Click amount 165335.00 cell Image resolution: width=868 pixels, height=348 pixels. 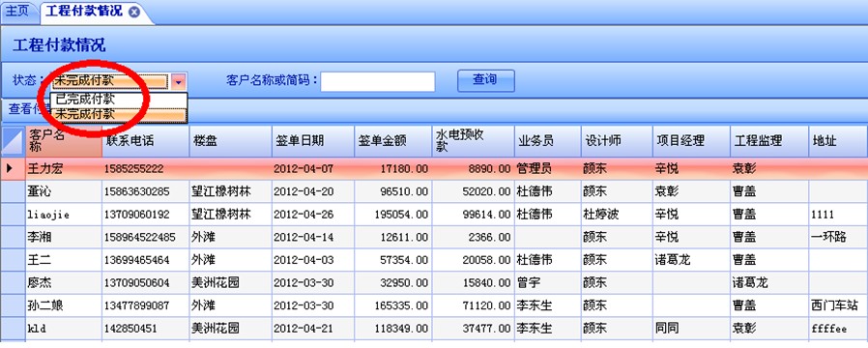click(x=392, y=305)
